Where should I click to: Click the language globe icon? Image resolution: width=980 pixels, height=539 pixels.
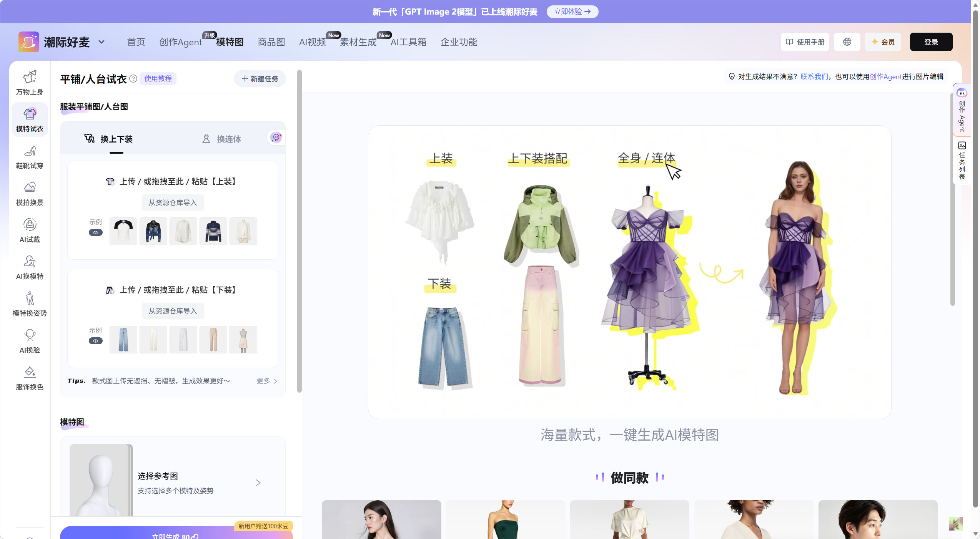847,42
